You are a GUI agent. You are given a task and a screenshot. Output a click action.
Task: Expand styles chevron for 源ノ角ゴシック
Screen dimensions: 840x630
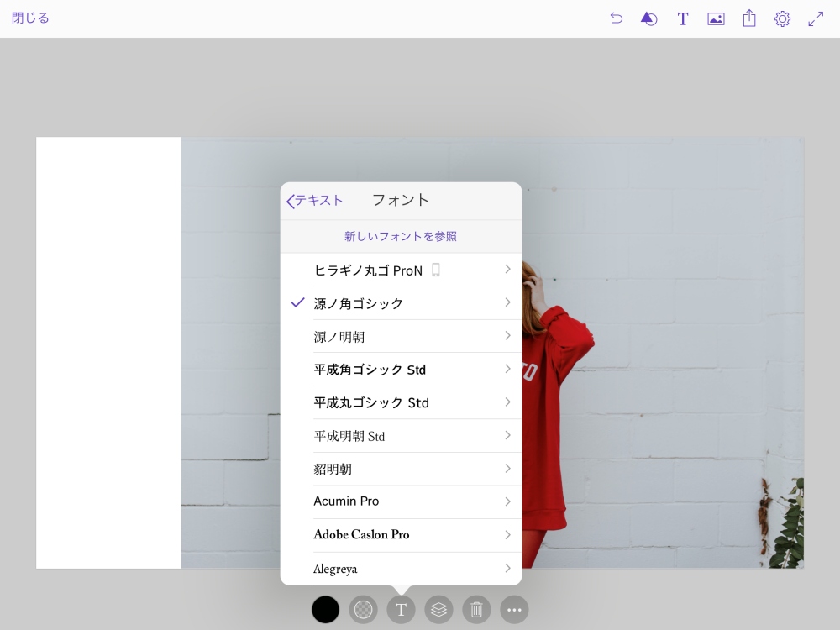(507, 302)
